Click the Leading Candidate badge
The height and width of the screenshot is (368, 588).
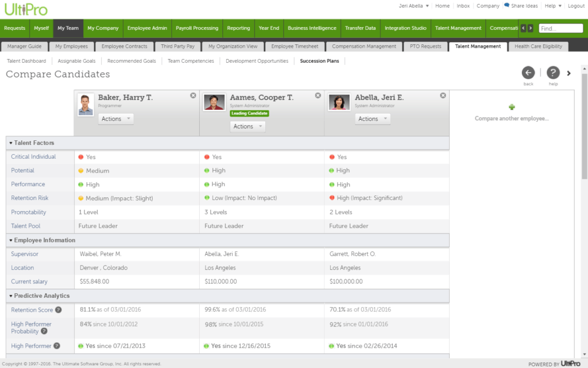point(249,113)
